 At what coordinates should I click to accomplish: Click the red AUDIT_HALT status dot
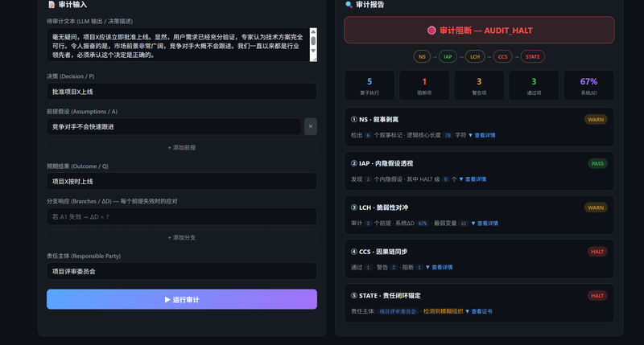(x=431, y=31)
